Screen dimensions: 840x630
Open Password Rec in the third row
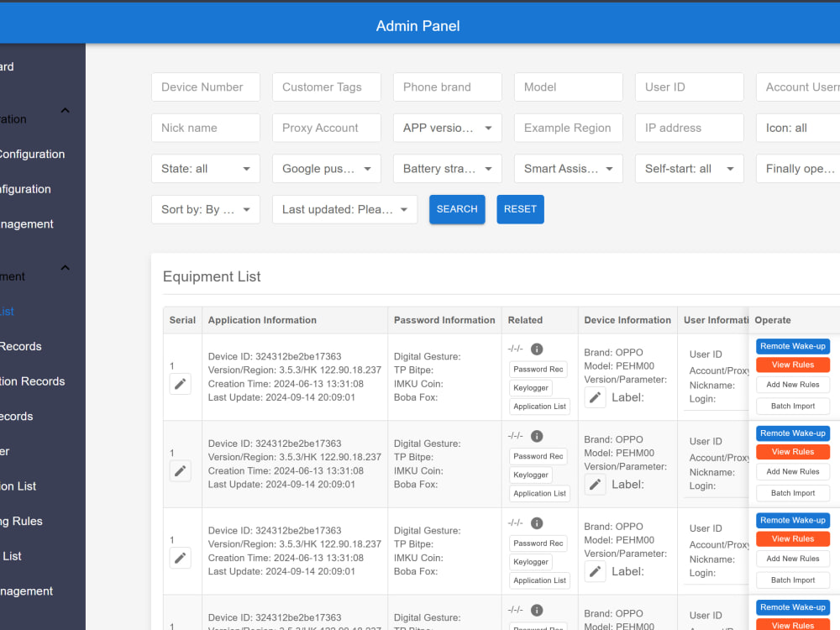[x=538, y=543]
